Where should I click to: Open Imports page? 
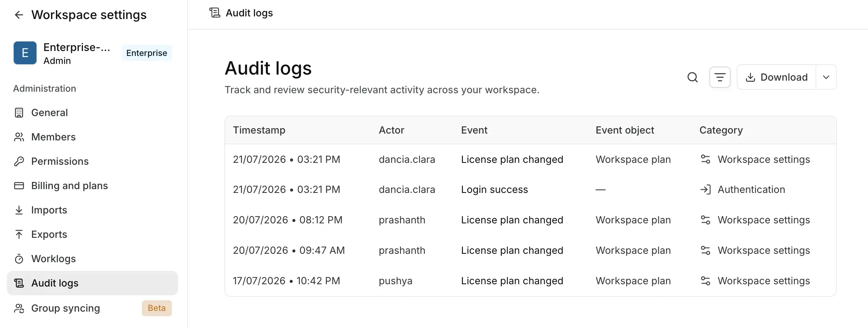(x=92, y=210)
